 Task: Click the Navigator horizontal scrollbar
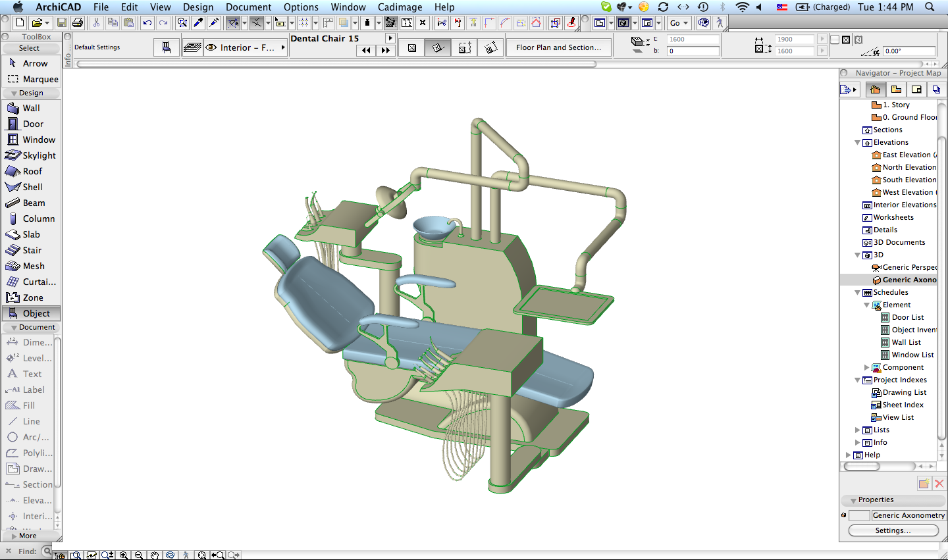(x=862, y=466)
